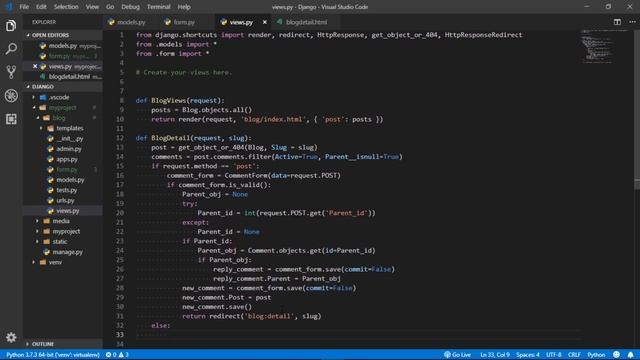Open the editor More Actions ellipsis
The height and width of the screenshot is (360, 640).
632,22
